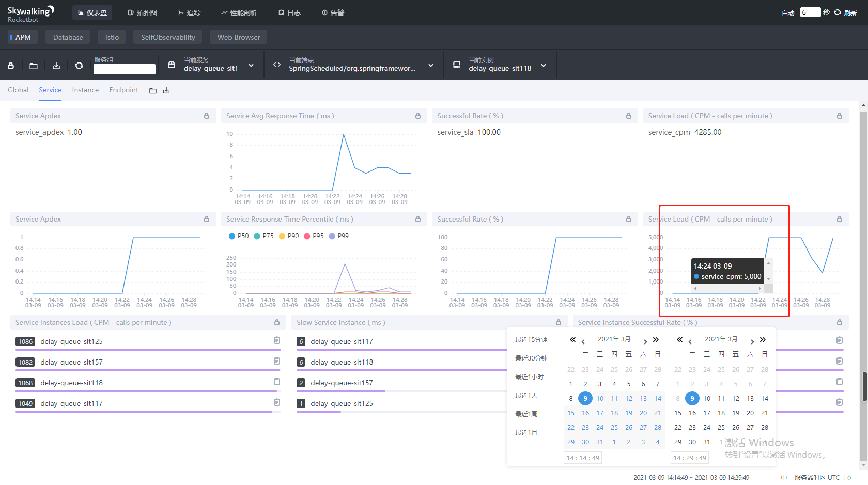Open the 性能剖析 profiling page
This screenshot has width=868, height=485.
[239, 13]
